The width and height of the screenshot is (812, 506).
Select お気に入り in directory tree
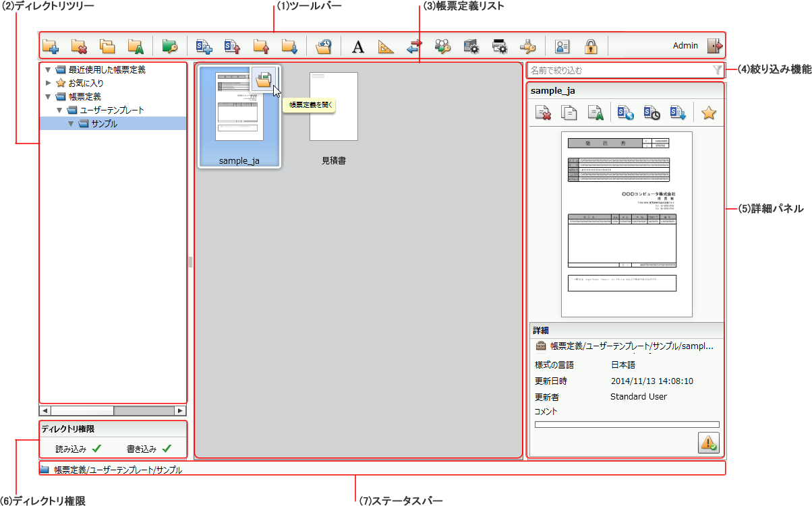[86, 83]
